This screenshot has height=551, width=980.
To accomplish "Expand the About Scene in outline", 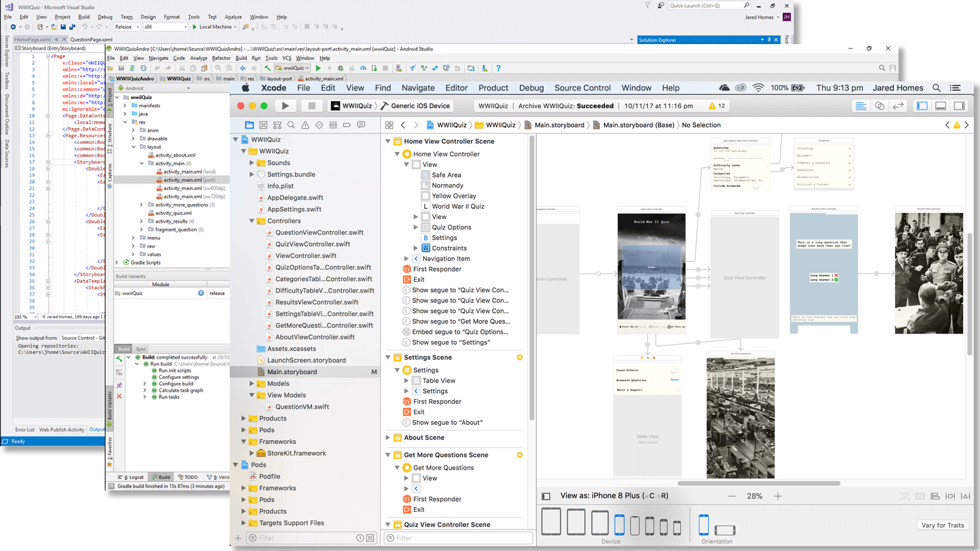I will click(388, 438).
